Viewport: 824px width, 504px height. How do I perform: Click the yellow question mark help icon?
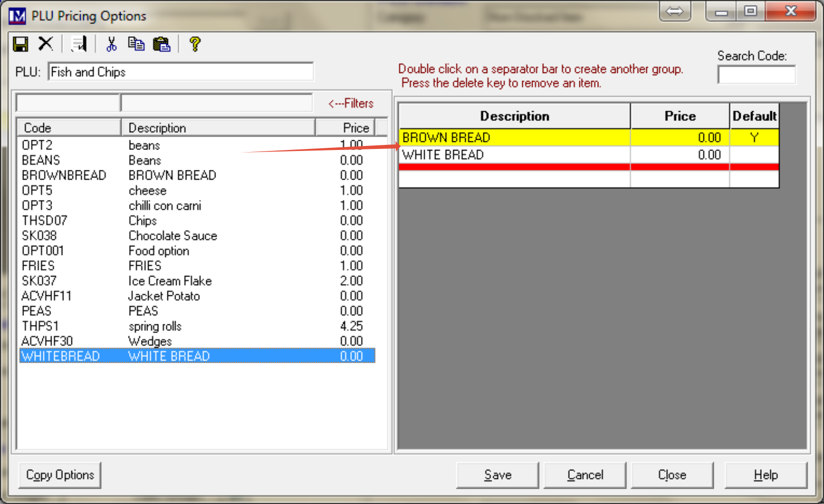(x=195, y=44)
